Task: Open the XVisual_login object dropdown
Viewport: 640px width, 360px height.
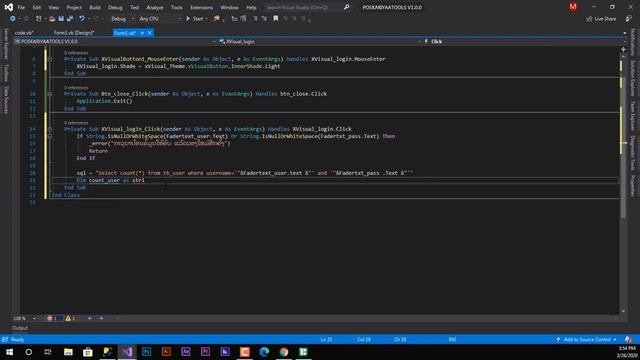Action: (319, 42)
